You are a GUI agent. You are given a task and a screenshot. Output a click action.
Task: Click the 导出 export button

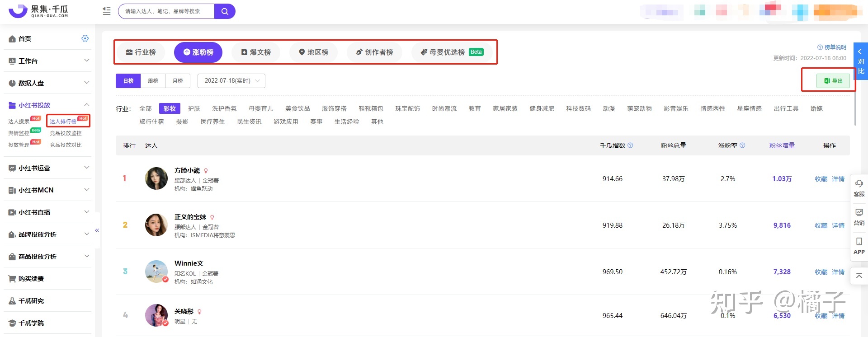(833, 81)
